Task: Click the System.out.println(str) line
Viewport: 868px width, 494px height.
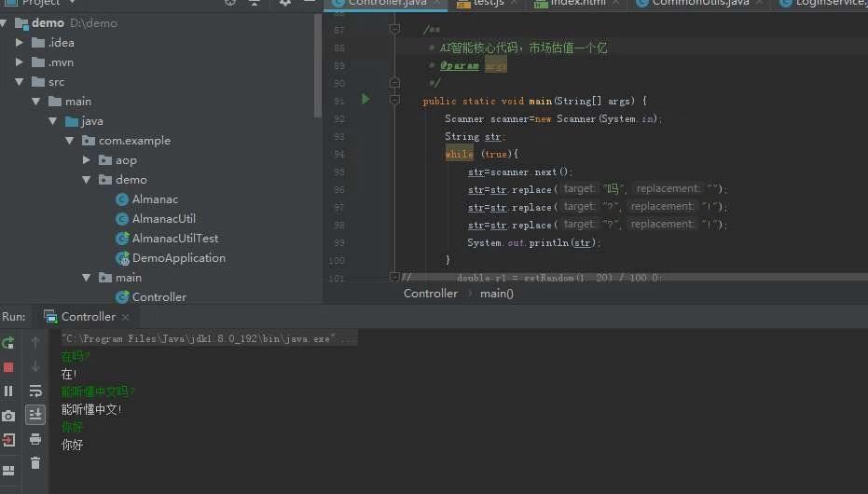Action: [x=533, y=242]
